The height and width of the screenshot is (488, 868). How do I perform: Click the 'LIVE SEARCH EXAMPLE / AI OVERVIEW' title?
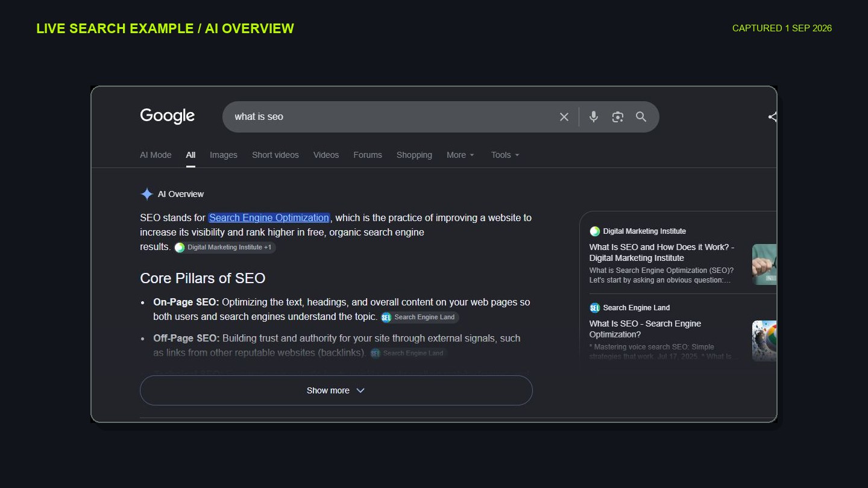click(165, 28)
